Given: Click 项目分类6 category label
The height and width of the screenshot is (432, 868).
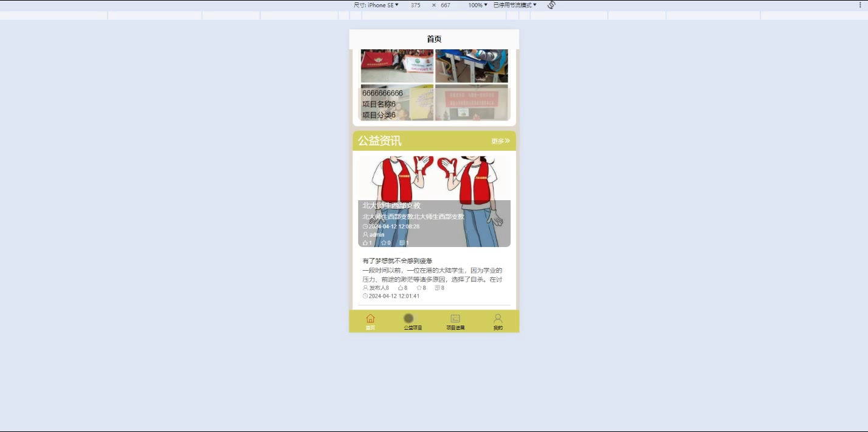Looking at the screenshot, I should point(379,115).
